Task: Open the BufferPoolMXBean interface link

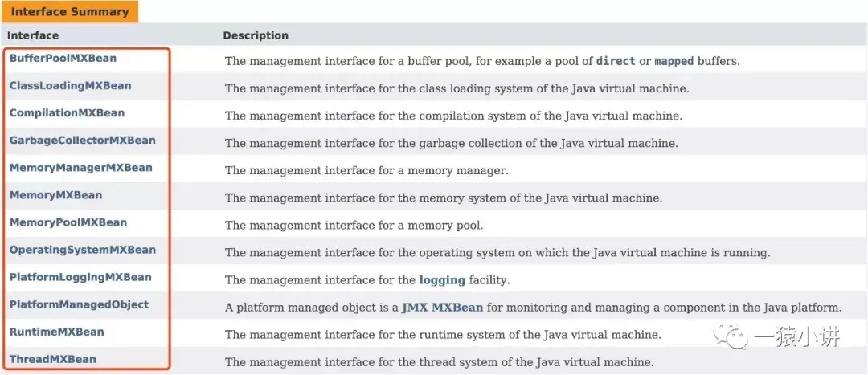Action: coord(63,59)
